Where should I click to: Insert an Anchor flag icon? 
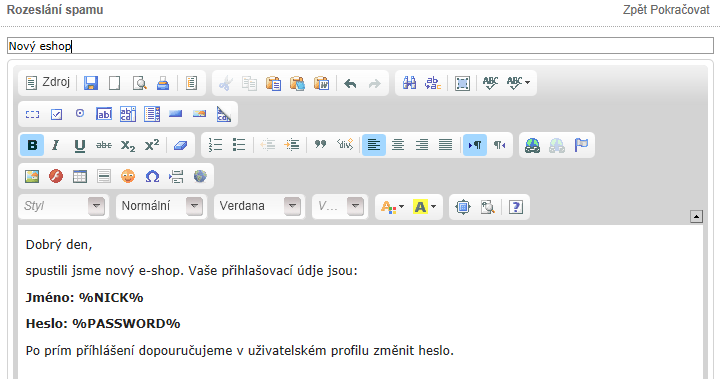tap(581, 145)
